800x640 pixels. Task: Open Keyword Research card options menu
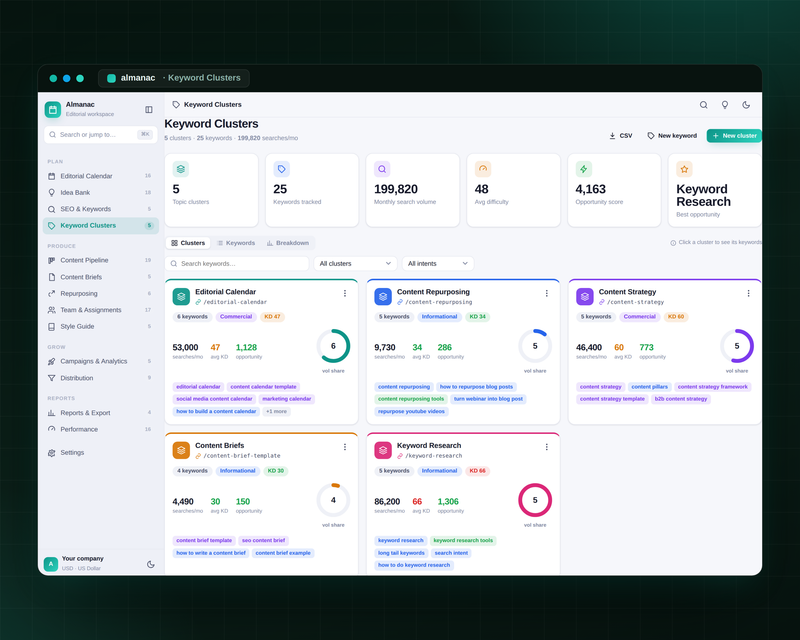pyautogui.click(x=546, y=447)
